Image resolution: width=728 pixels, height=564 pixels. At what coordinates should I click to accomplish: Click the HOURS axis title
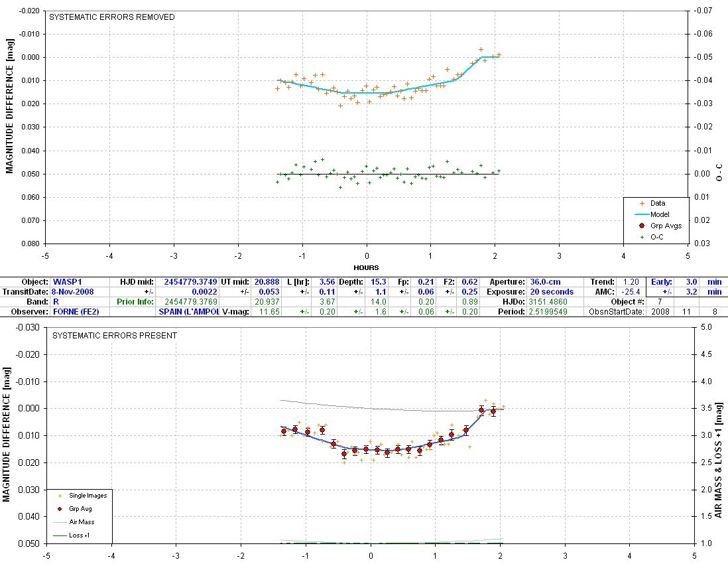click(367, 267)
